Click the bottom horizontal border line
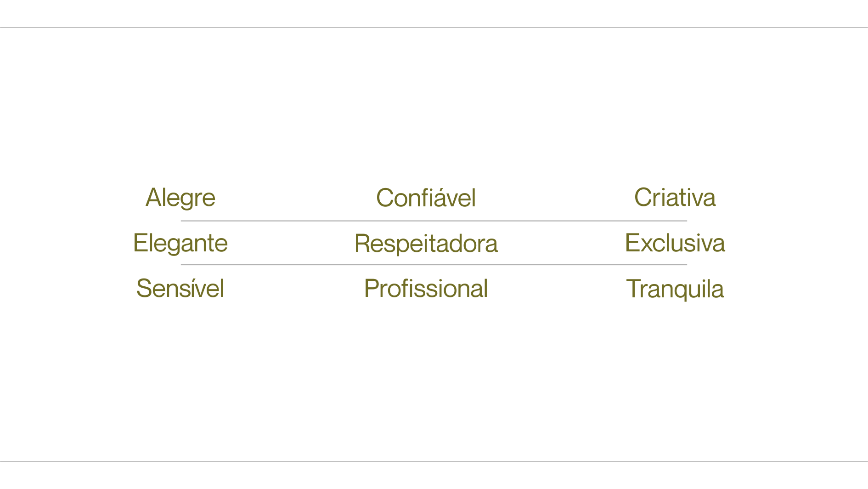Image resolution: width=868 pixels, height=489 pixels. (434, 461)
